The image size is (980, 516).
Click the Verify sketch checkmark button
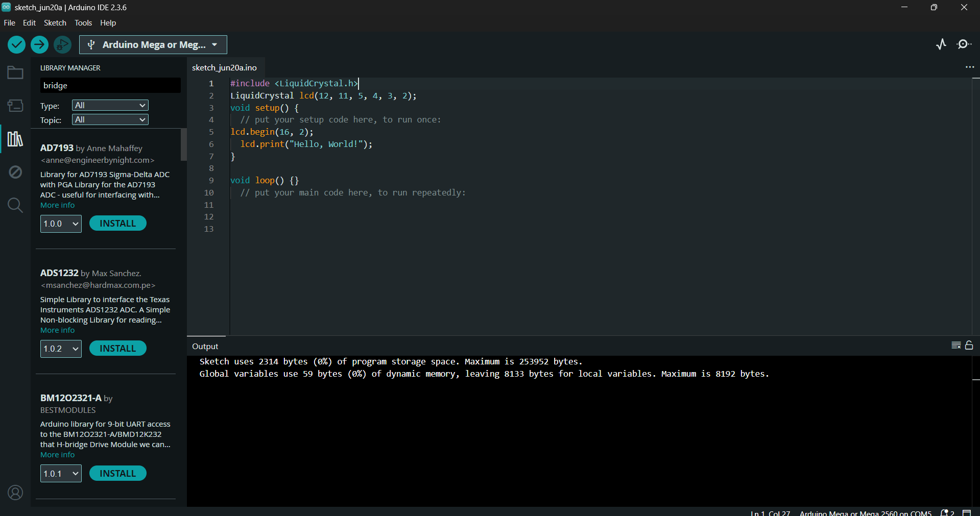[16, 45]
